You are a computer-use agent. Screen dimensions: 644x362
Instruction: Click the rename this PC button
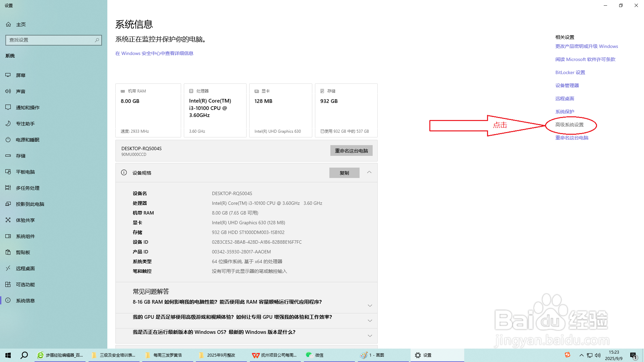351,150
